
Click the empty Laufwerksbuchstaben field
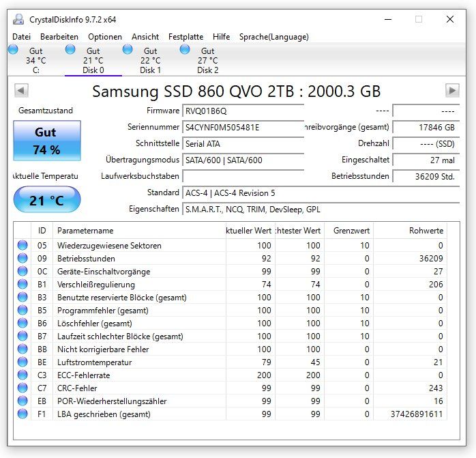[x=243, y=176]
